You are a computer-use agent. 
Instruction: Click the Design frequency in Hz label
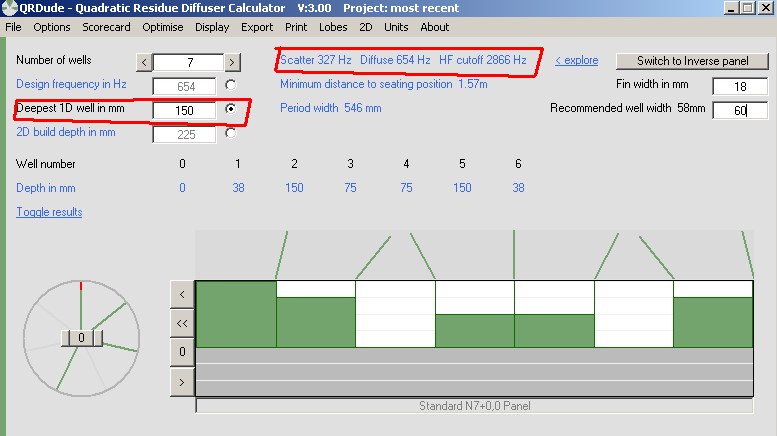coord(71,84)
